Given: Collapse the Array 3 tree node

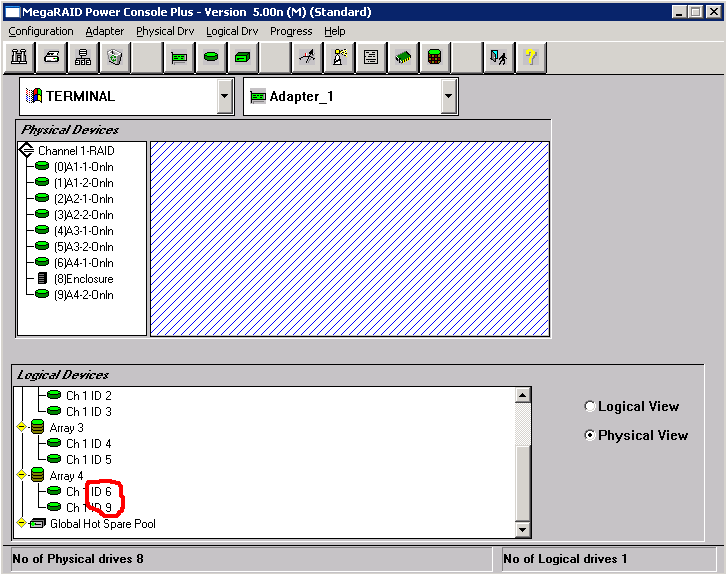Looking at the screenshot, I should (x=21, y=428).
